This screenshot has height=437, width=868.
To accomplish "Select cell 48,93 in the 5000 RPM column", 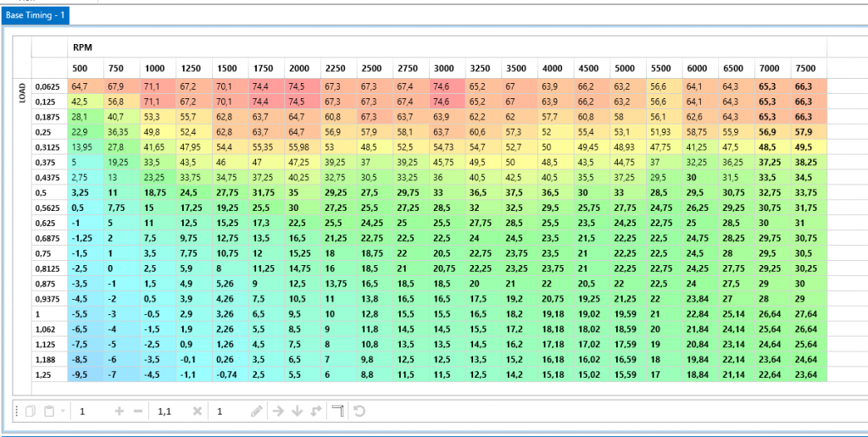I will (x=627, y=147).
